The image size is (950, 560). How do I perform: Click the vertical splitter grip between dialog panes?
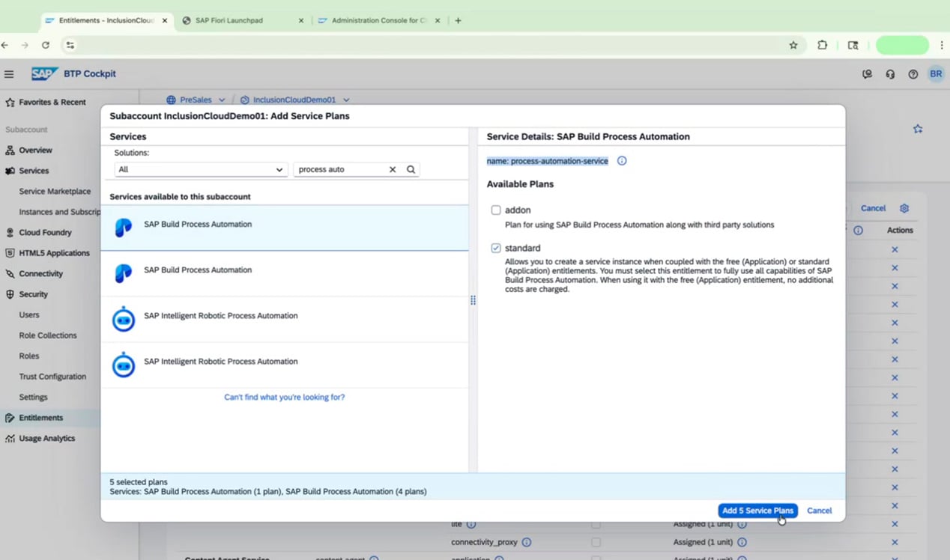coord(473,300)
